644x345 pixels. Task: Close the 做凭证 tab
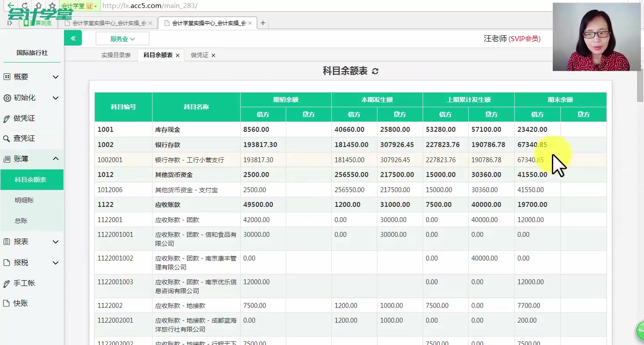(x=213, y=55)
